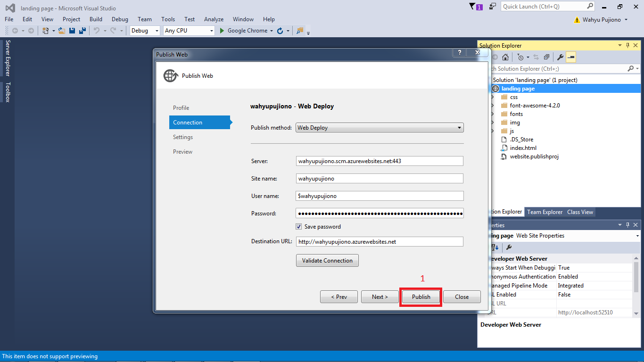Screen dimensions: 644x362
Task: Click the Publish button
Action: click(x=421, y=297)
